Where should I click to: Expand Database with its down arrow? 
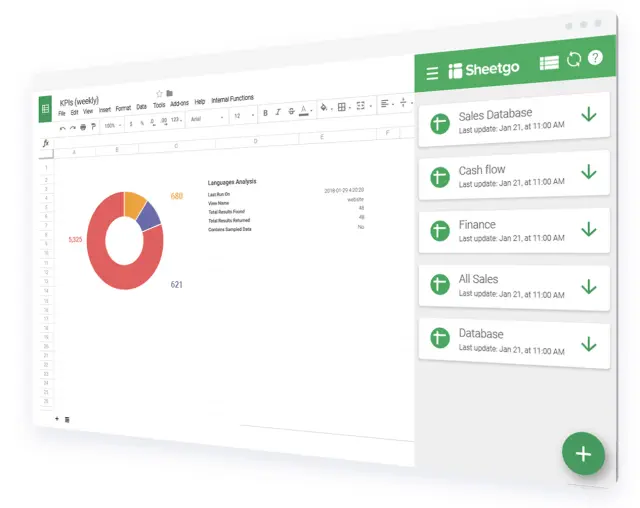click(x=589, y=344)
